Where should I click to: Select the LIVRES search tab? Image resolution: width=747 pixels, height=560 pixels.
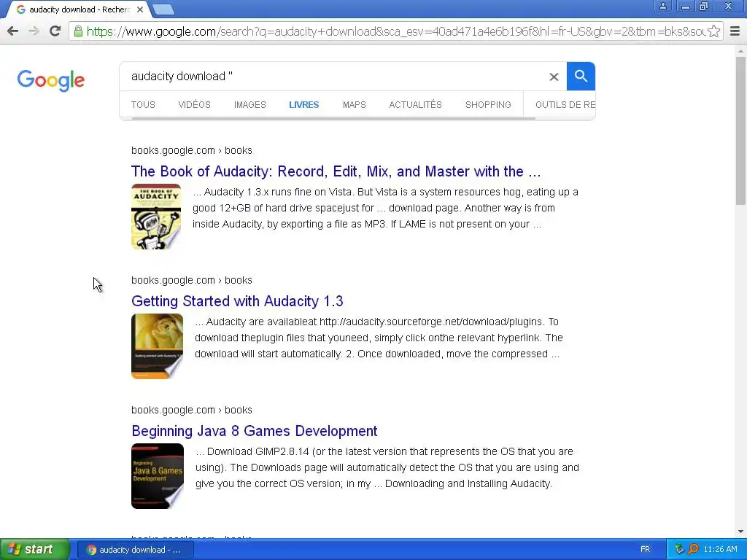[x=304, y=105]
